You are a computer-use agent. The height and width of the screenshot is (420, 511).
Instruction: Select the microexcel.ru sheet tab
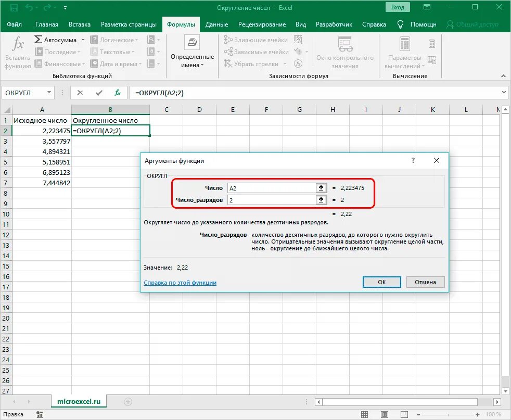(x=79, y=402)
